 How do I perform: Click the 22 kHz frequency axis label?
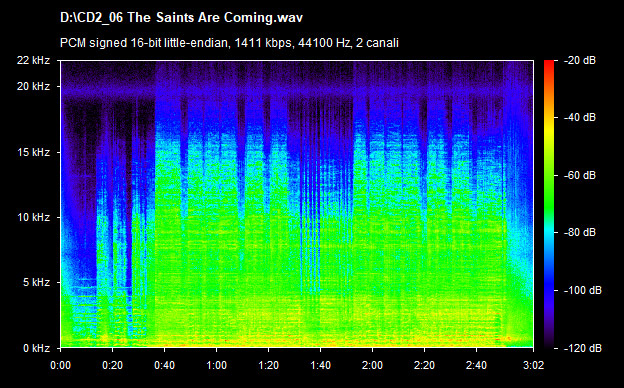tap(33, 60)
